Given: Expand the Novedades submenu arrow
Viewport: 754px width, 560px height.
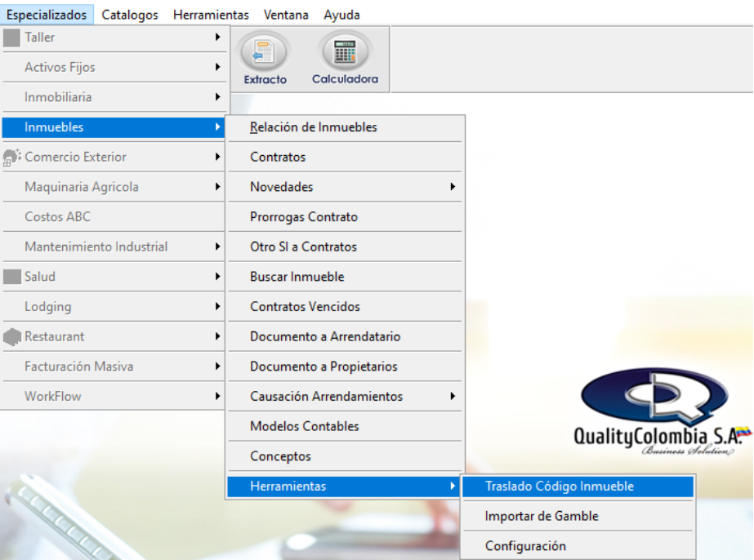Looking at the screenshot, I should click(x=453, y=186).
